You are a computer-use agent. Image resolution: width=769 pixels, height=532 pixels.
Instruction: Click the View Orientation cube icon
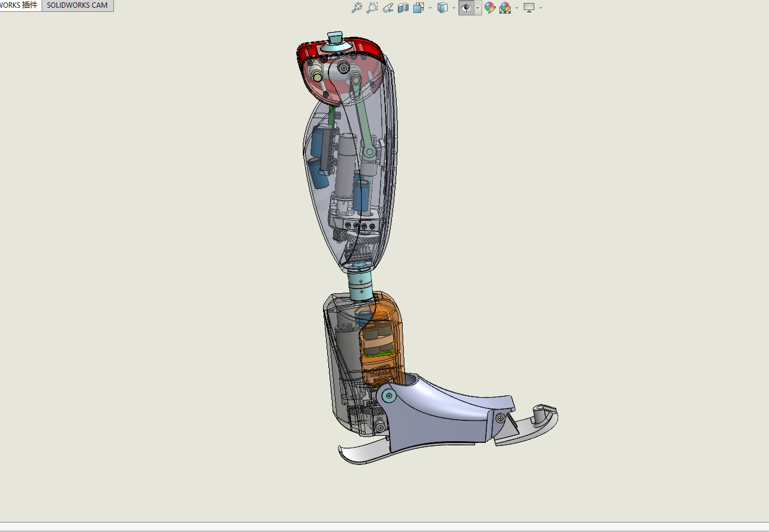[419, 8]
